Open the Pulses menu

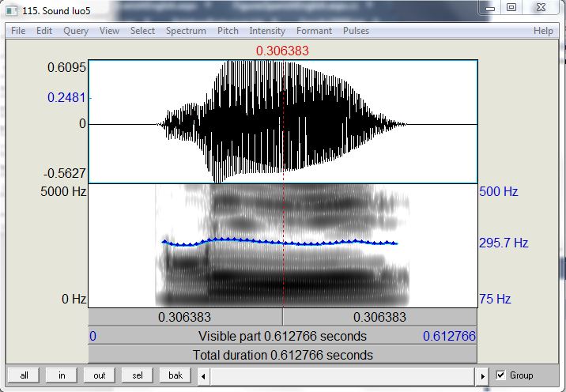point(356,31)
